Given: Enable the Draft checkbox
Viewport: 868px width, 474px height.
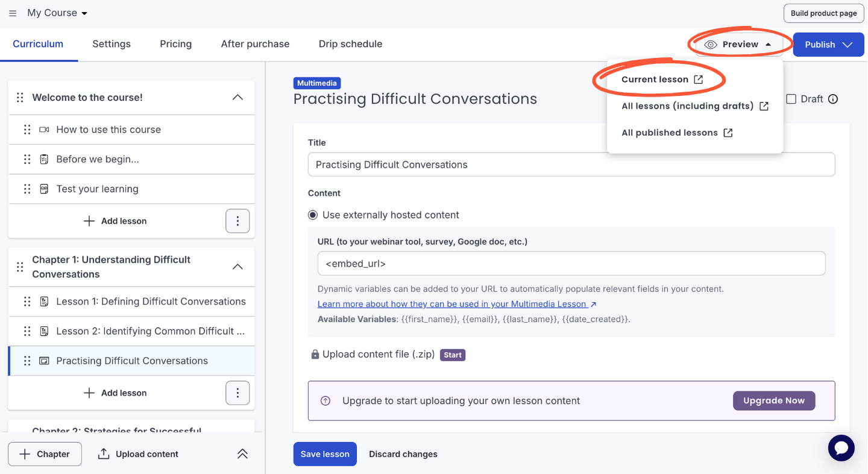Looking at the screenshot, I should tap(791, 100).
